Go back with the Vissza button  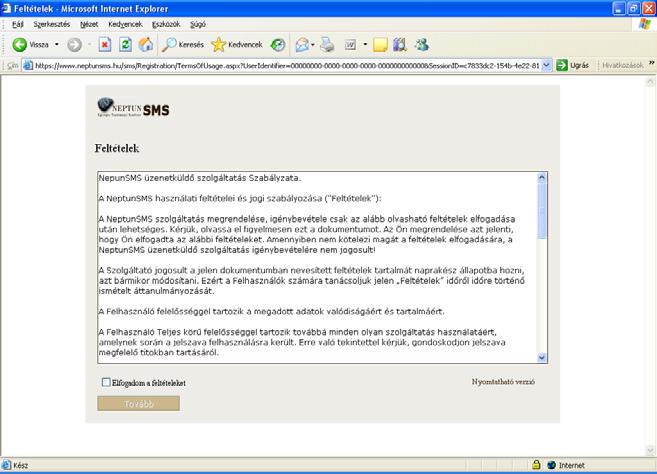pos(30,44)
